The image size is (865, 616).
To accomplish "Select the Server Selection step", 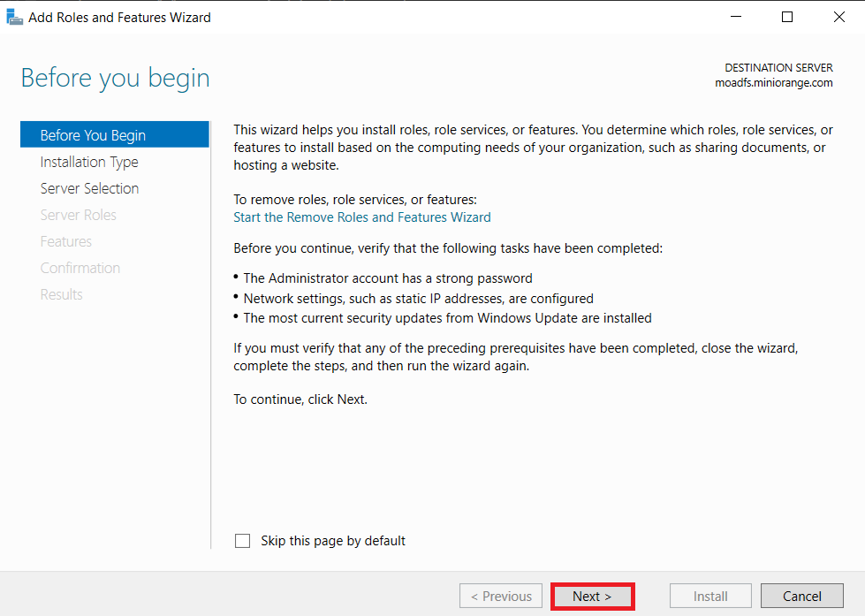I will click(89, 187).
